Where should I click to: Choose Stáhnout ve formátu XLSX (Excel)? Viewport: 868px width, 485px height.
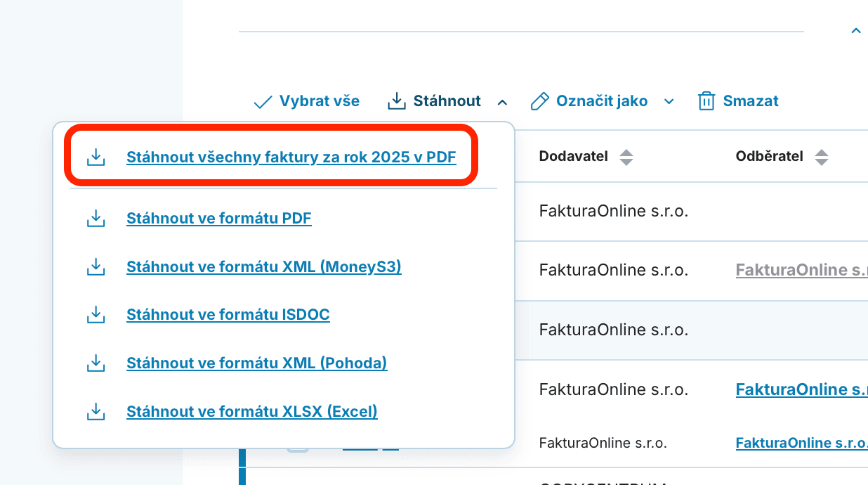(252, 411)
